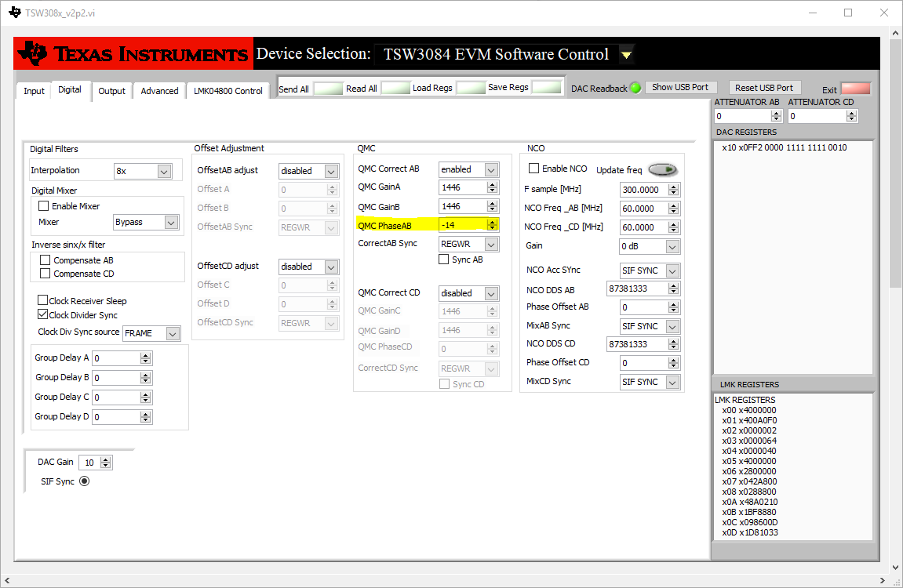Toggle the Update freq switch
903x588 pixels.
click(662, 169)
